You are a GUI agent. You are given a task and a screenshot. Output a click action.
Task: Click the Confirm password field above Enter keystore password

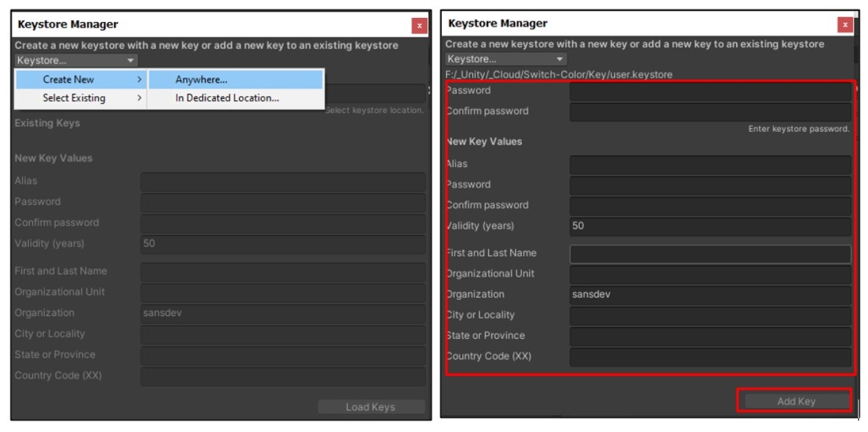[710, 112]
